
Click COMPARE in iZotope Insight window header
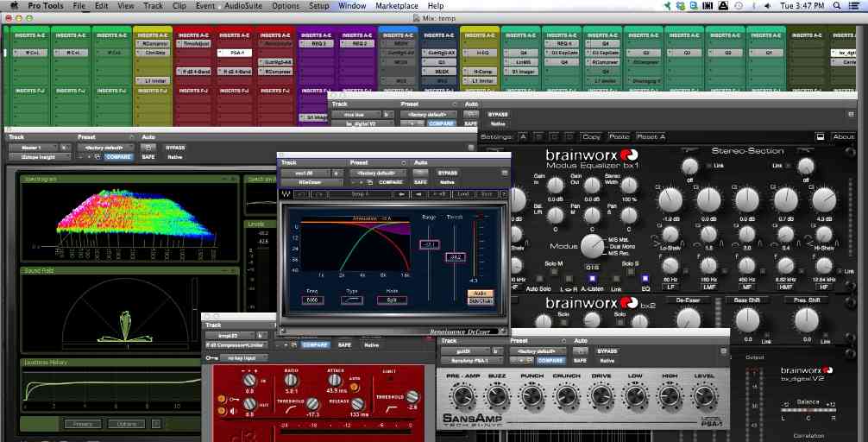[x=118, y=157]
